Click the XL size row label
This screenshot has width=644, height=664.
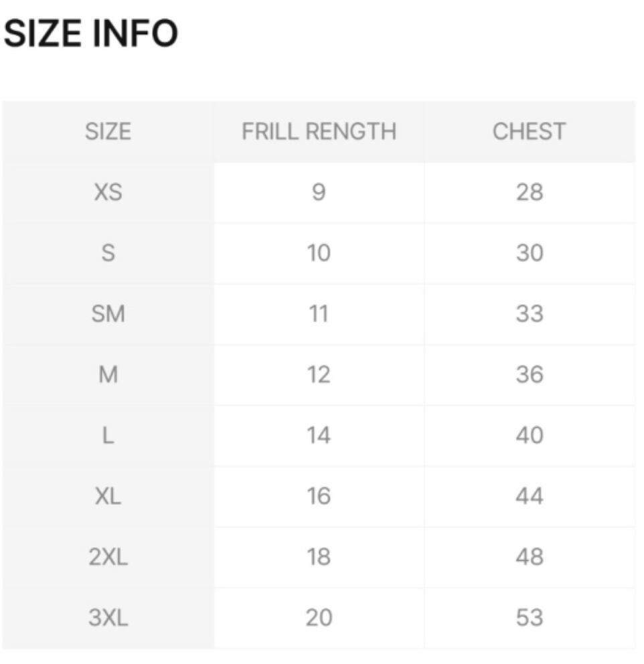click(x=108, y=497)
